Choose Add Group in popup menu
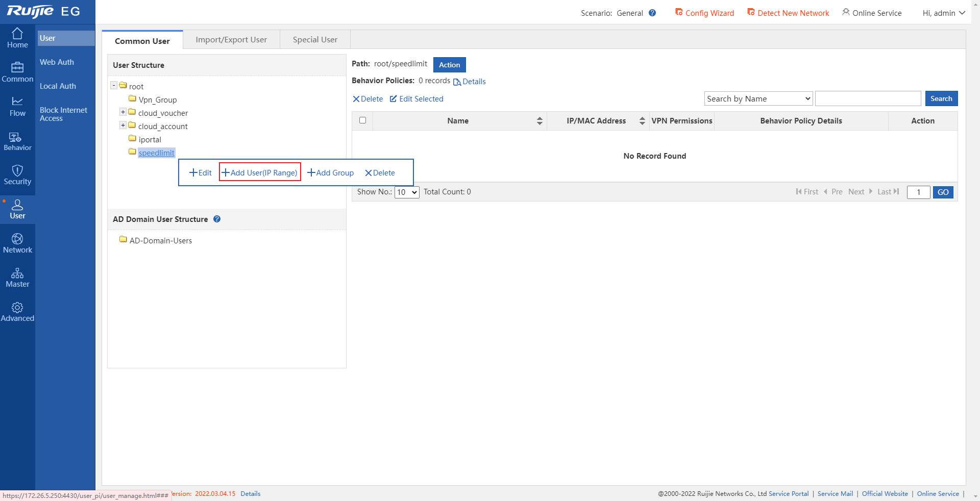The image size is (980, 501). 331,172
